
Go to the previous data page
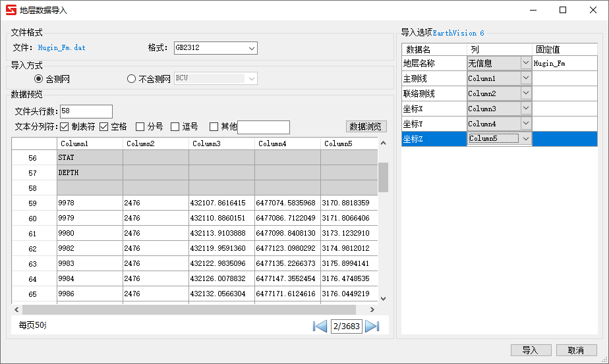(320, 326)
